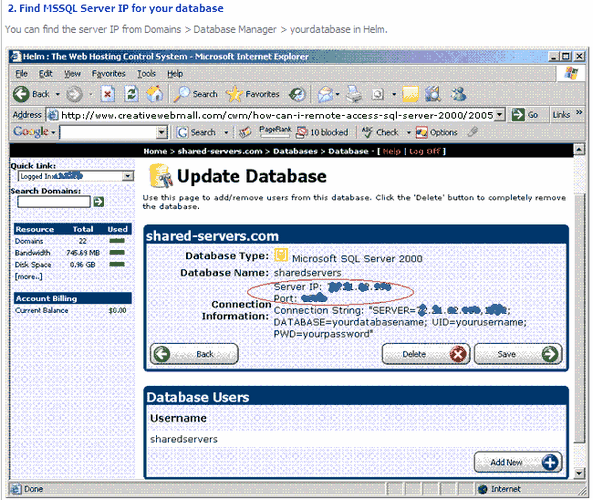Viewport: 593px width, 500px height.
Task: Click the page scrollbar up arrow
Action: [x=579, y=150]
